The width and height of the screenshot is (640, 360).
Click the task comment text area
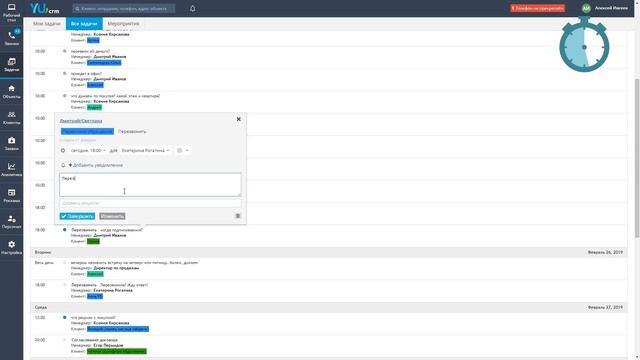(150, 184)
